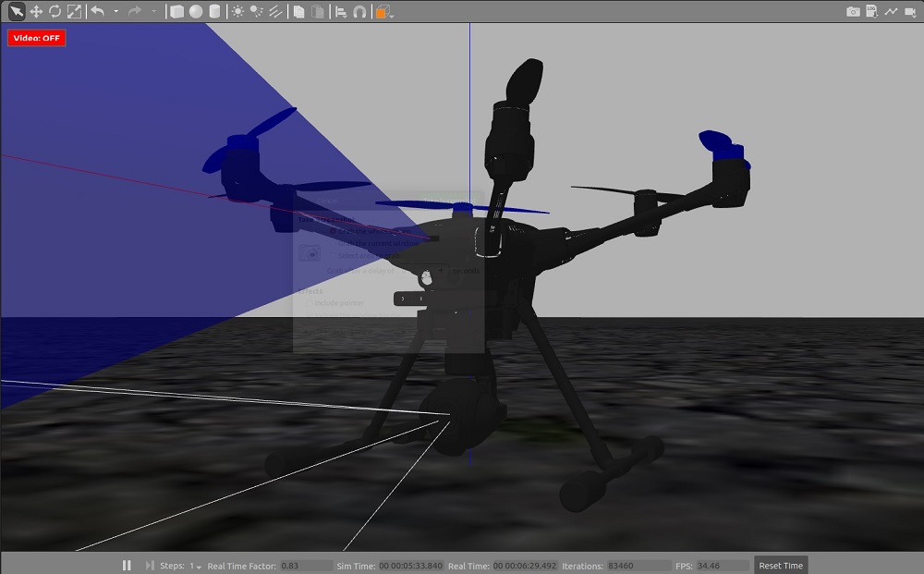The width and height of the screenshot is (924, 574).
Task: Select the arrow selection mode tool
Action: [17, 12]
